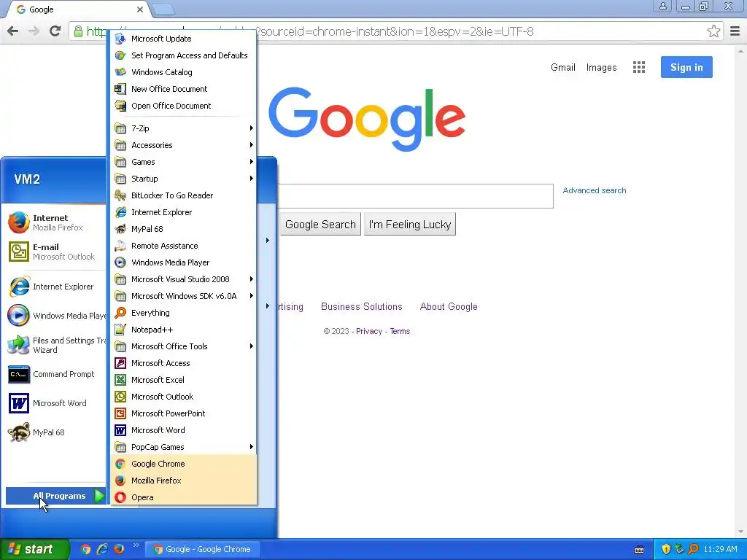Click inside the Google search box

tap(415, 196)
